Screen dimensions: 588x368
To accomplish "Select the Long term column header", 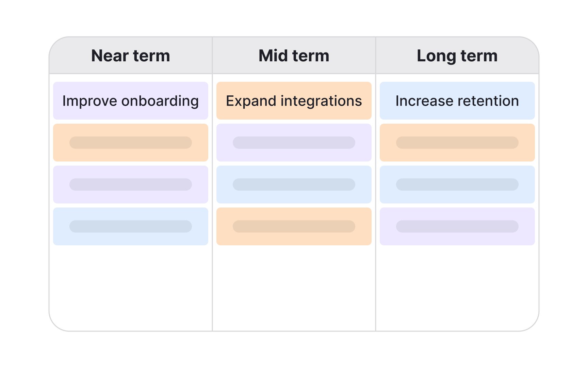I will (457, 56).
